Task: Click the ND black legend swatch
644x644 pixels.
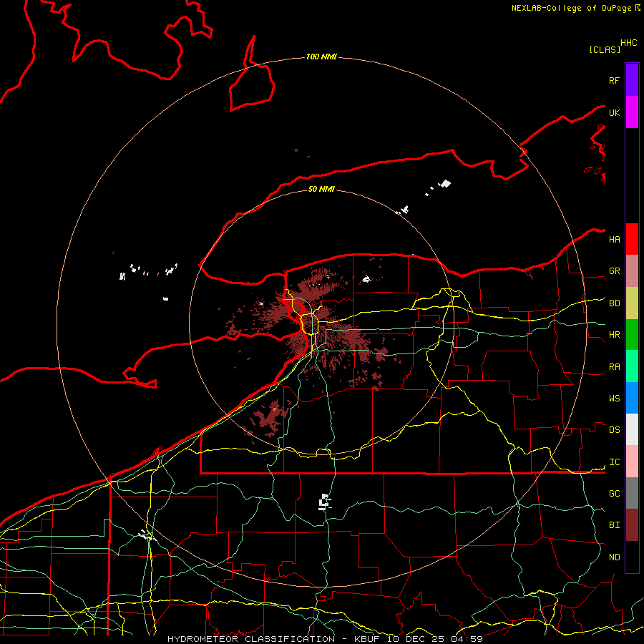Action: coord(632,557)
